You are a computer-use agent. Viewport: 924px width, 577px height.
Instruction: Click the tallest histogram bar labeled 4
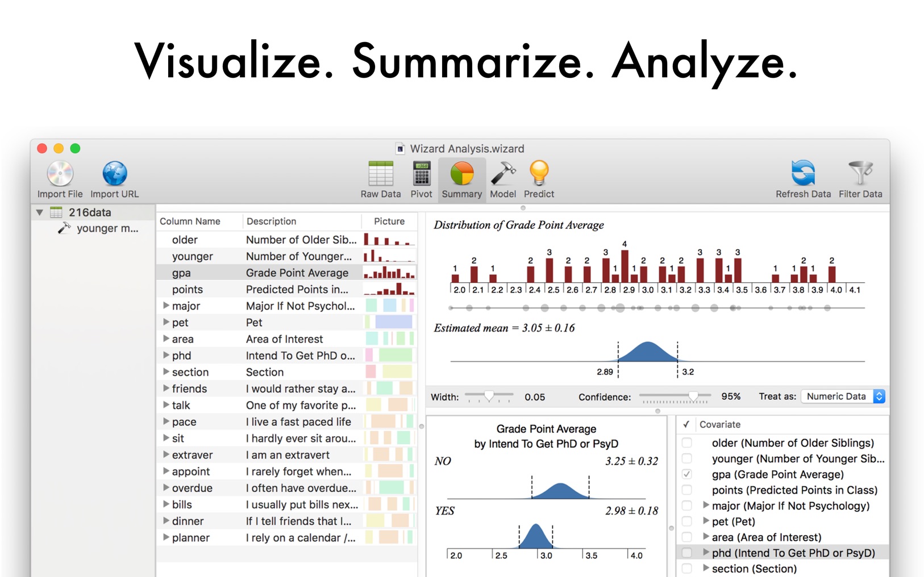click(x=625, y=266)
